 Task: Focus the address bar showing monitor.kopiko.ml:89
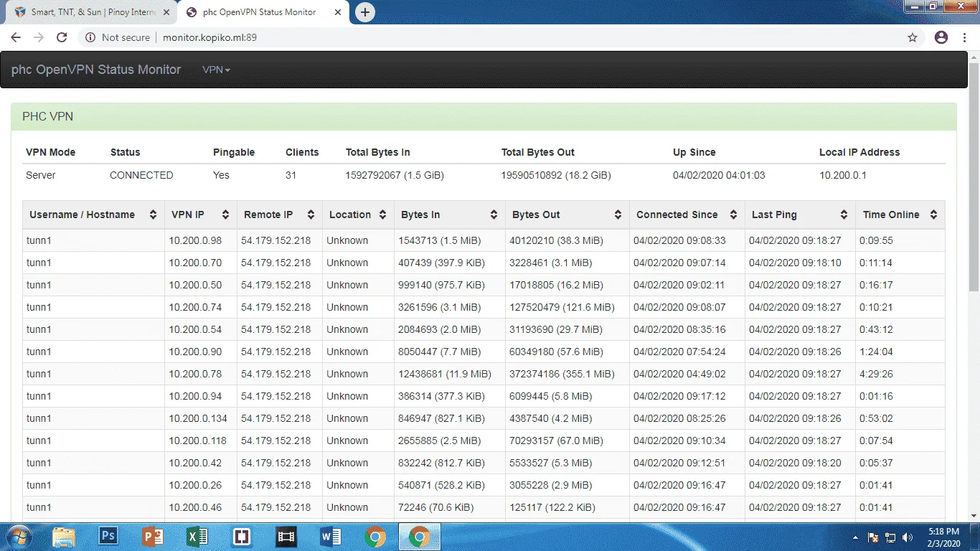209,37
